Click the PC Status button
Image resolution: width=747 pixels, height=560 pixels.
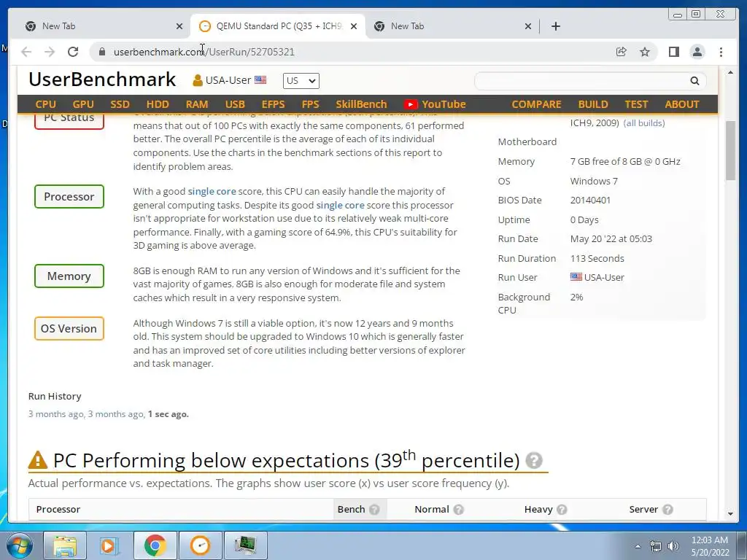tap(69, 121)
